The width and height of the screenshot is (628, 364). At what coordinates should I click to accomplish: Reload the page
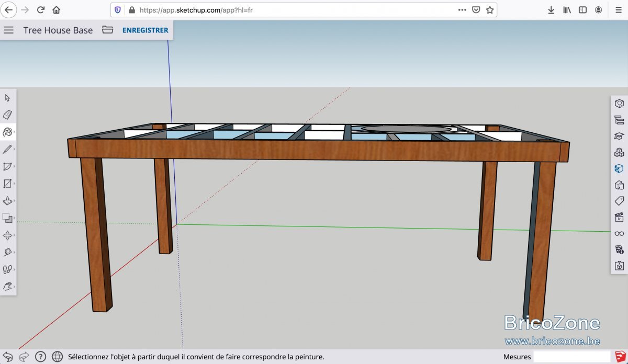coord(41,10)
